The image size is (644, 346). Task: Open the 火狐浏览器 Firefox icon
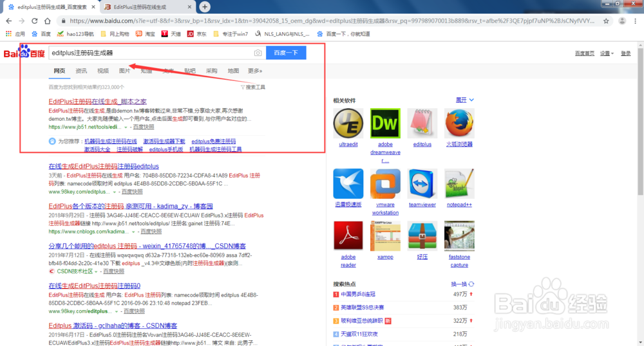pos(459,123)
